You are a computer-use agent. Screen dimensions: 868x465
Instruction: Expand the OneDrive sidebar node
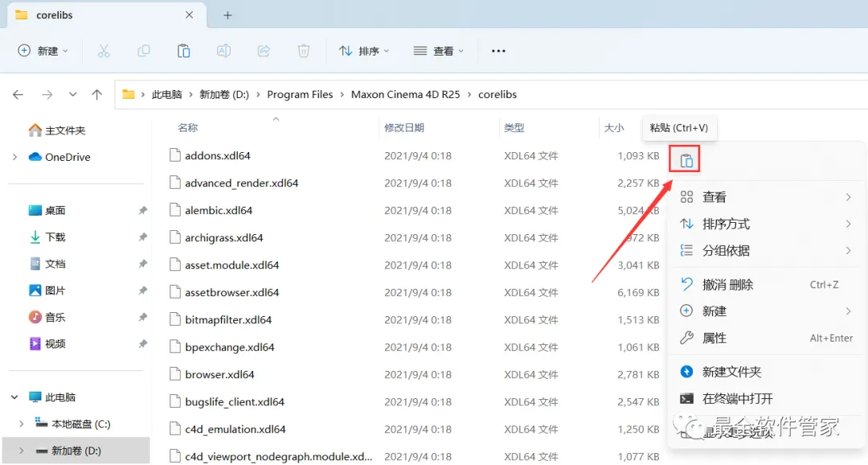(x=15, y=158)
